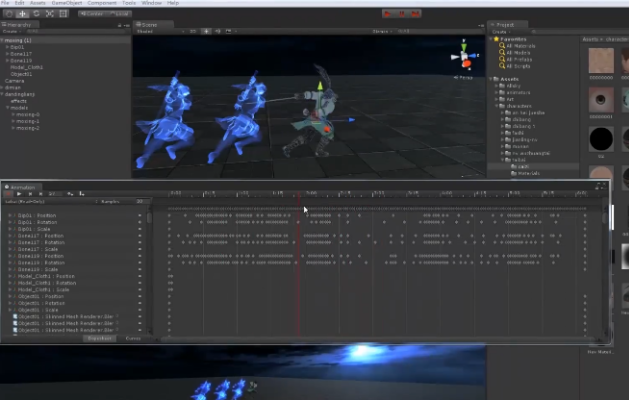The height and width of the screenshot is (400, 629).
Task: Click the Add Keyframe icon
Action: 70,194
